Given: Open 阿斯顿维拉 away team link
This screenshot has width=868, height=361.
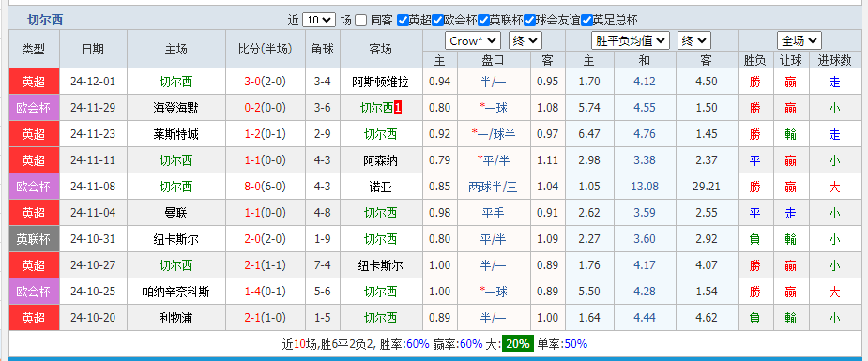Looking at the screenshot, I should 380,82.
